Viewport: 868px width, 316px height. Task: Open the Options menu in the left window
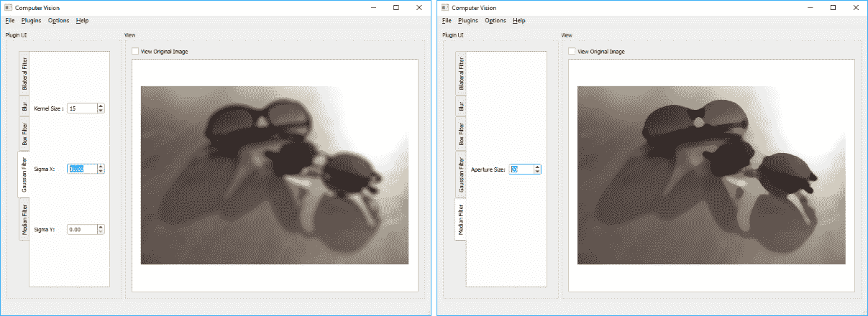58,20
